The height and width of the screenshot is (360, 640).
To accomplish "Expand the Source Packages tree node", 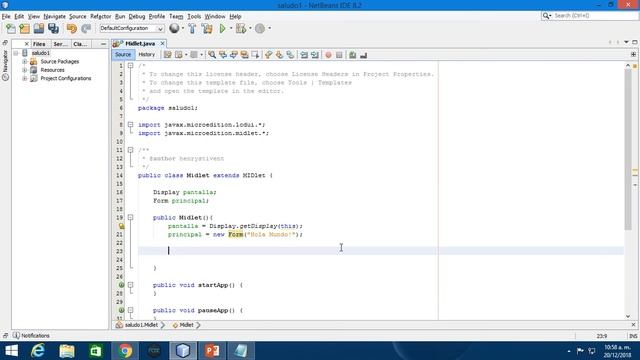I will [24, 62].
